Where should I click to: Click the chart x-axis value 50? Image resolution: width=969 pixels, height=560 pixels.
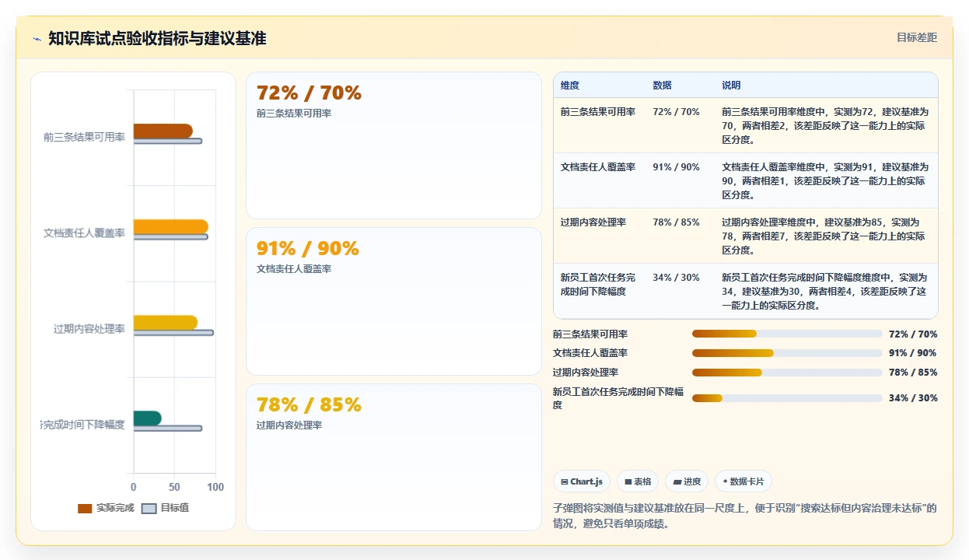coord(175,487)
